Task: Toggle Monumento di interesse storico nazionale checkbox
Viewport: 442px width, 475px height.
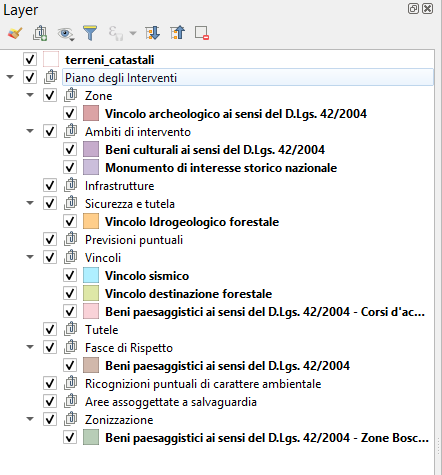Action: point(70,167)
